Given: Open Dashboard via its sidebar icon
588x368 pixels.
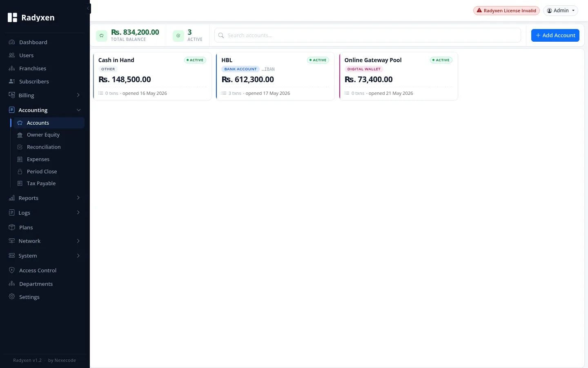Looking at the screenshot, I should pyautogui.click(x=12, y=42).
